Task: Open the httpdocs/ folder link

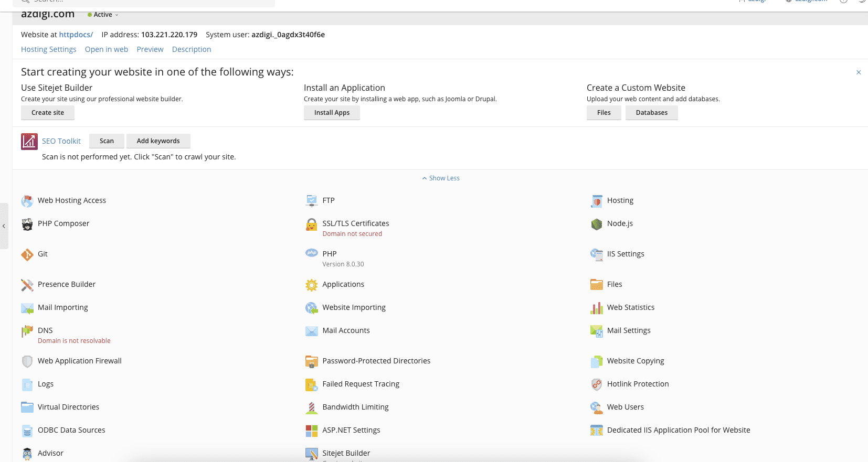Action: click(76, 35)
